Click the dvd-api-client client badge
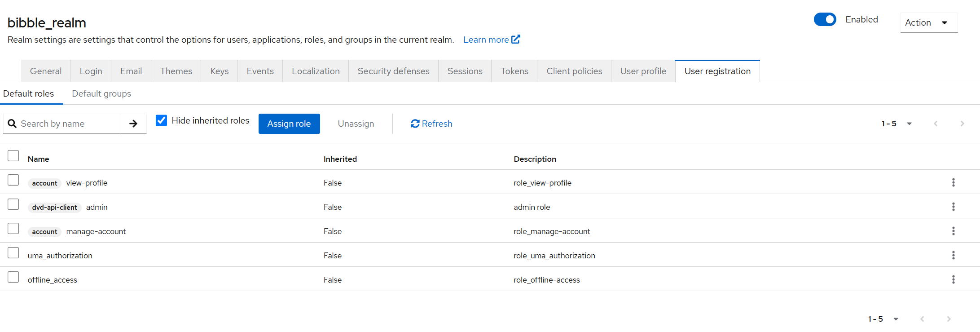 [x=54, y=207]
